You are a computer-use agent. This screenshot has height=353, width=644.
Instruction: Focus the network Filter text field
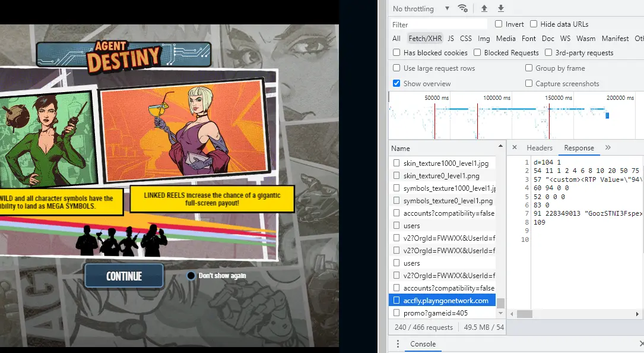pyautogui.click(x=438, y=24)
